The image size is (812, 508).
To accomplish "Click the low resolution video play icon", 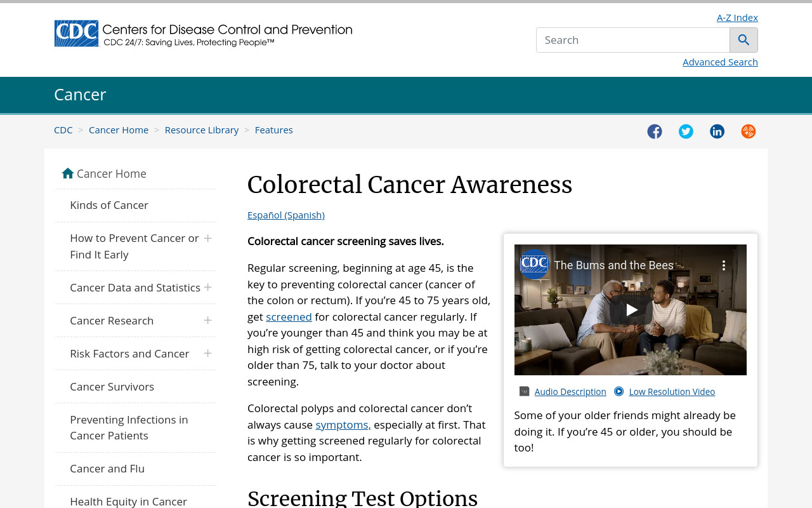I will tap(619, 391).
